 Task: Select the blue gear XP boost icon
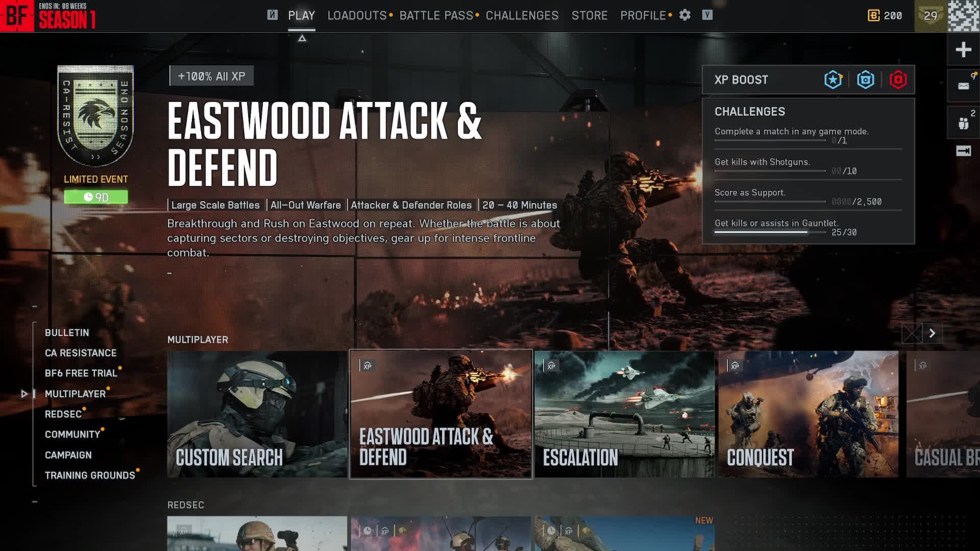pos(866,80)
